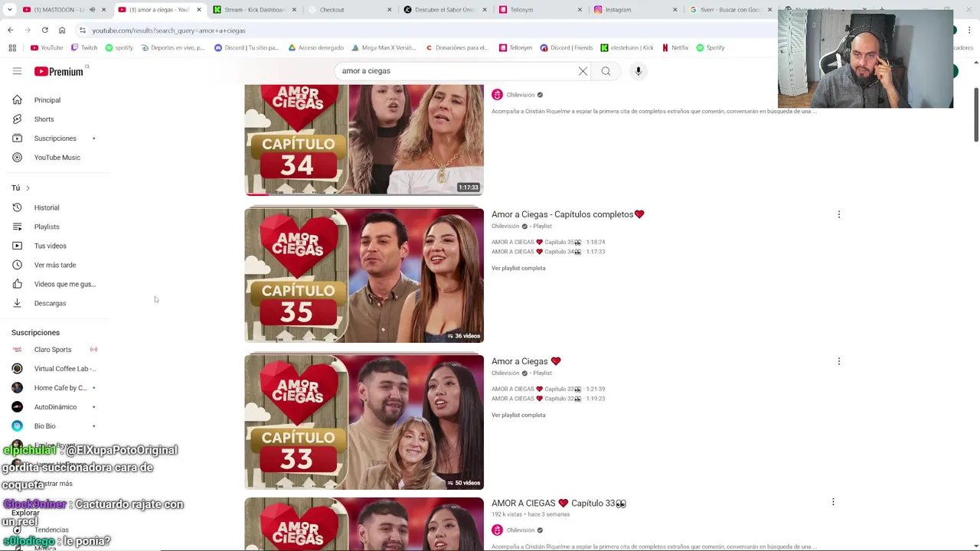Open the Mega Man X Versión bookmark

383,47
